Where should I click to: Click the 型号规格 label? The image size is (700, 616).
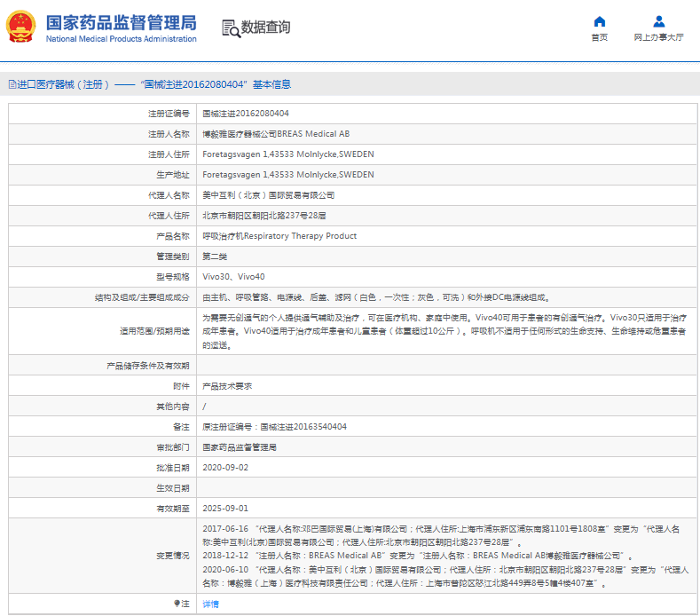pyautogui.click(x=173, y=277)
